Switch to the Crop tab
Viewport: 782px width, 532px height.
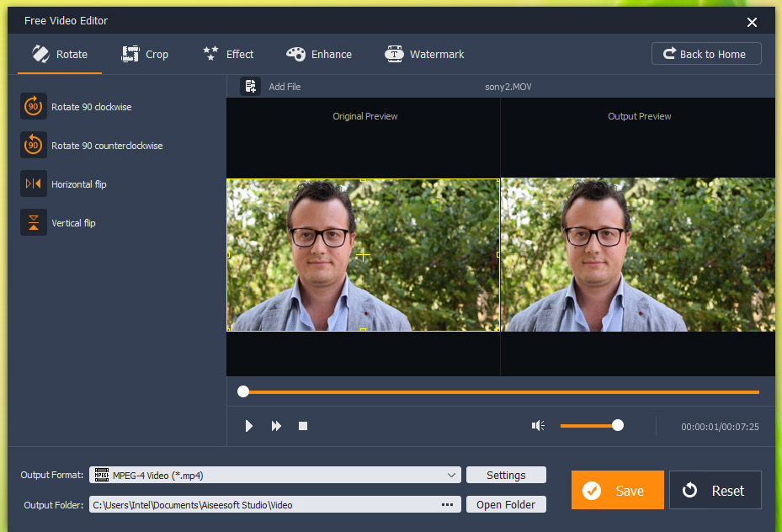click(145, 55)
